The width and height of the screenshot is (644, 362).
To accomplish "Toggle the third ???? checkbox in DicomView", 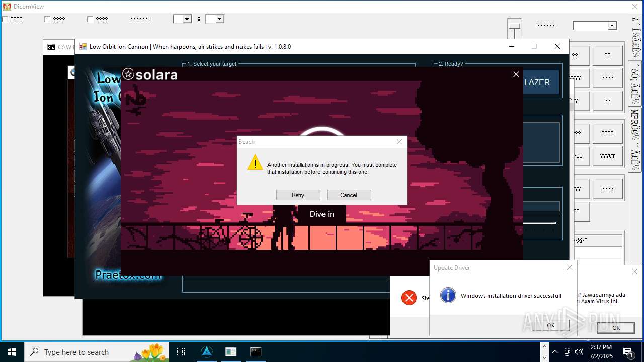I will pos(90,19).
